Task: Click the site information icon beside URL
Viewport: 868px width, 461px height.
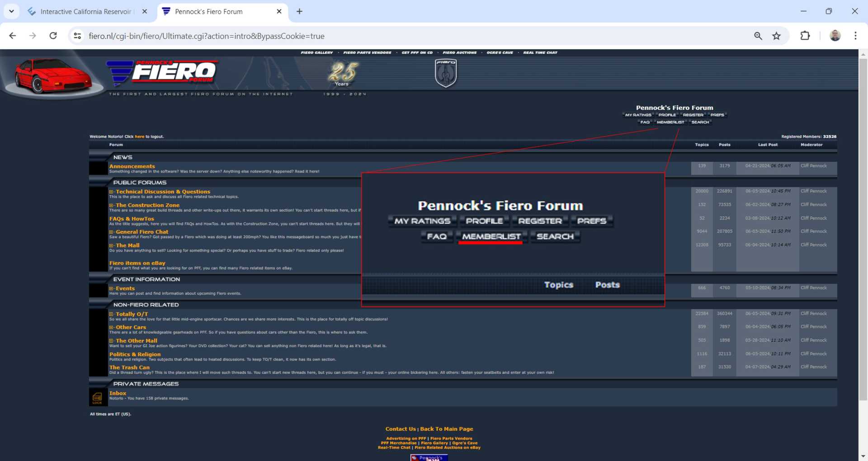Action: (x=77, y=36)
